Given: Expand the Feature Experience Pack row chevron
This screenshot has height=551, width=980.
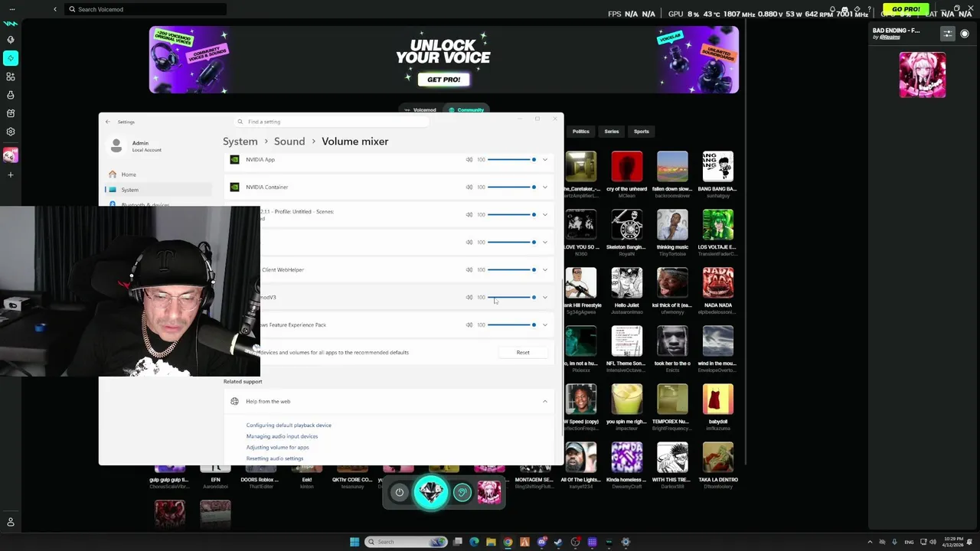Looking at the screenshot, I should 545,325.
